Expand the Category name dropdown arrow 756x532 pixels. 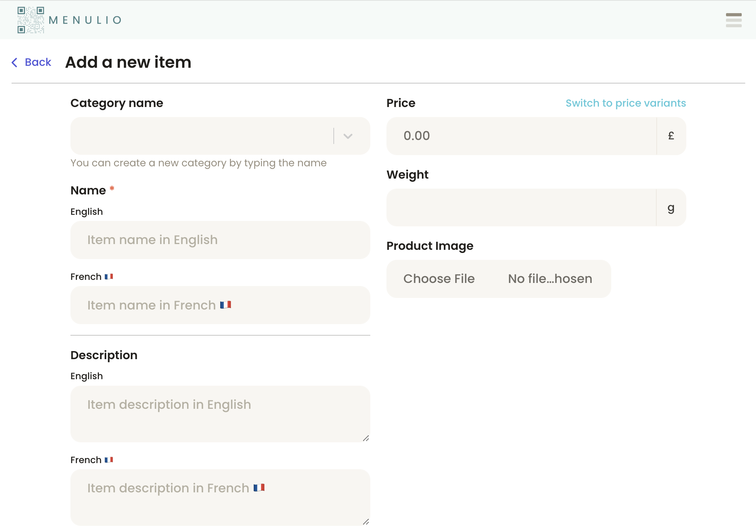tap(348, 136)
